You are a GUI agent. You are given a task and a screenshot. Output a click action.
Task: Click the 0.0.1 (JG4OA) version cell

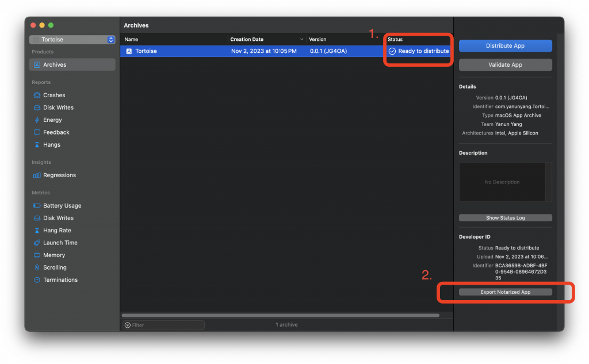click(x=328, y=51)
